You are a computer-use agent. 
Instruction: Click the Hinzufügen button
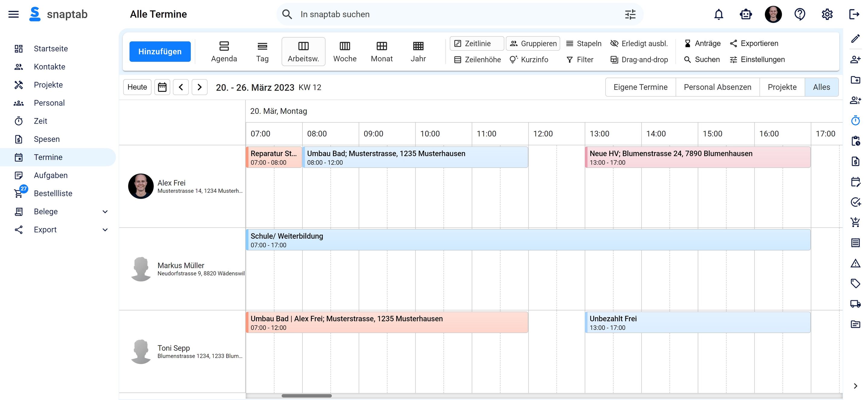160,52
